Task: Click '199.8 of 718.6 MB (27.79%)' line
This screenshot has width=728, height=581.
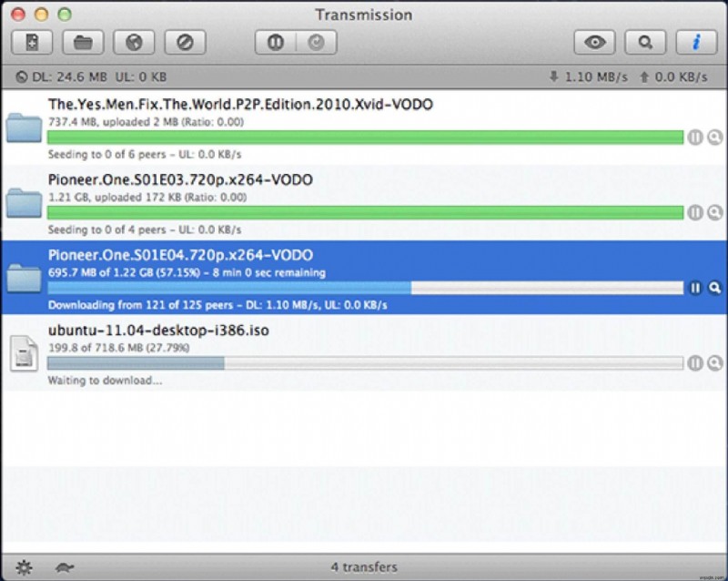Action: click(119, 348)
